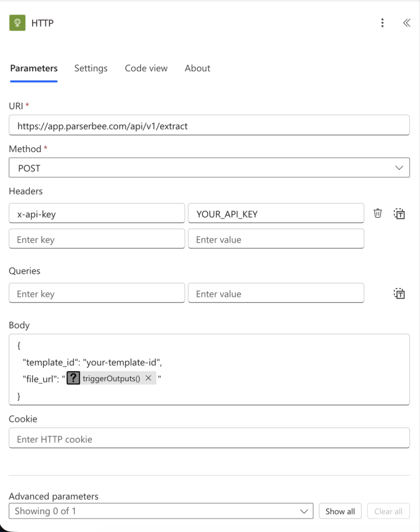Screen dimensions: 420x532
Task: Switch Queries to text mode icon
Action: click(x=399, y=294)
